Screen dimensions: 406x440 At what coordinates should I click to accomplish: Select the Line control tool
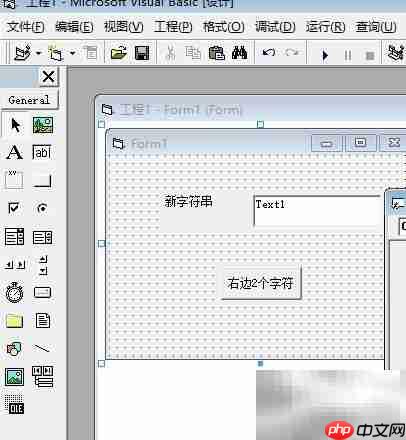[x=42, y=349]
